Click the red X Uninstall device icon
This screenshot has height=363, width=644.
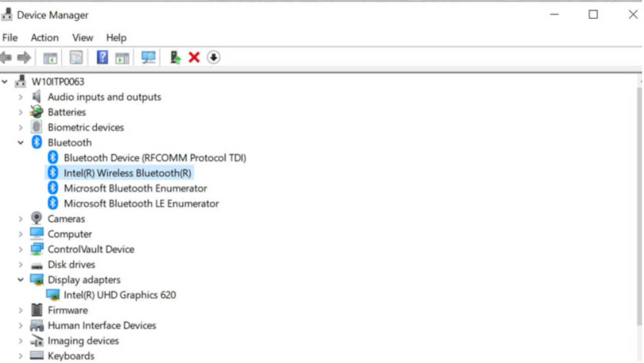pyautogui.click(x=194, y=58)
